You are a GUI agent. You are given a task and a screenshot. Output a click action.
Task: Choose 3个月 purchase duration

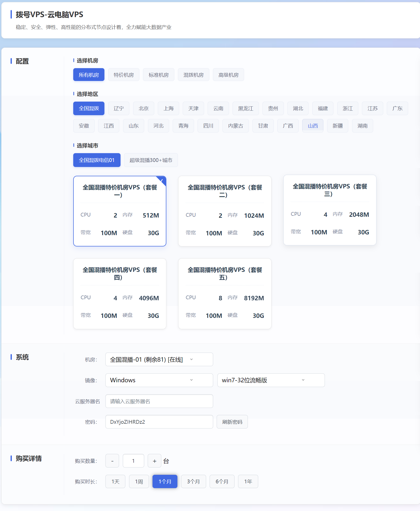coord(193,482)
